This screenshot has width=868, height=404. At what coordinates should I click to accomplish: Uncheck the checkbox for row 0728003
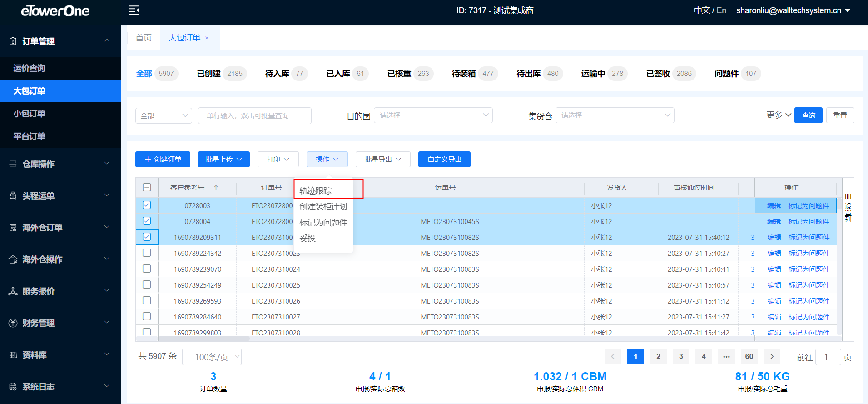pyautogui.click(x=147, y=205)
